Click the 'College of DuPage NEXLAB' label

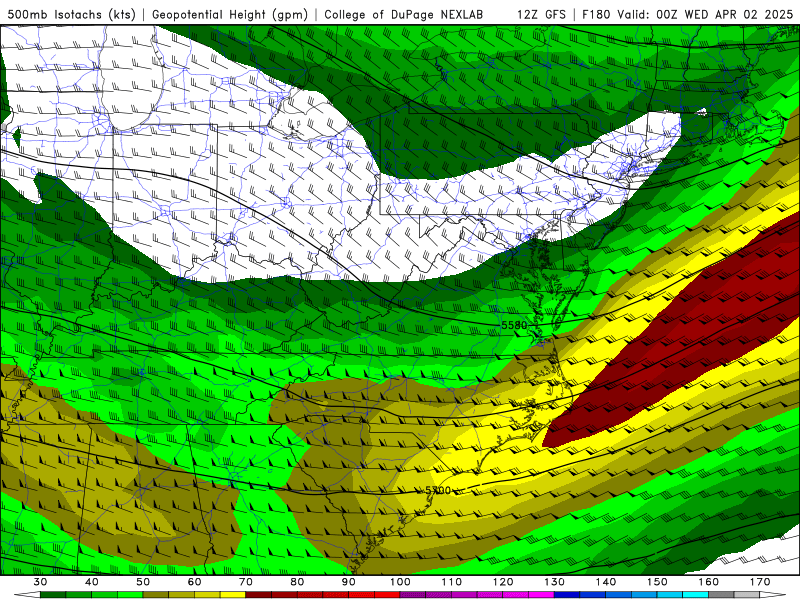click(x=404, y=14)
